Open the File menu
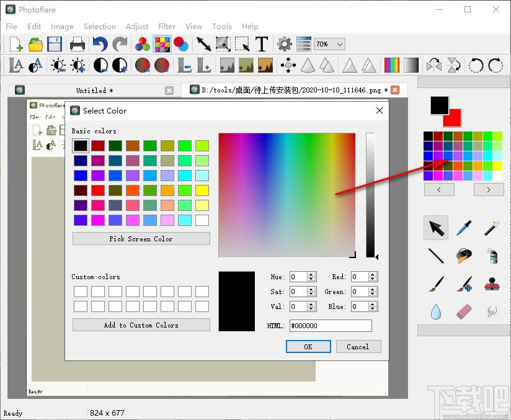The width and height of the screenshot is (511, 420). 11,27
